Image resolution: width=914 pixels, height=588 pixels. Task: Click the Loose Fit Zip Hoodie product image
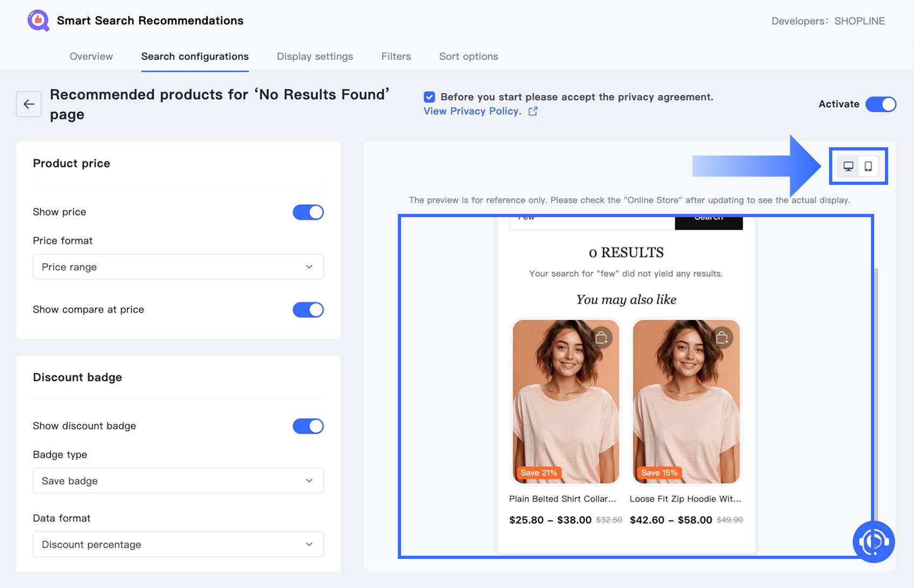[687, 401]
